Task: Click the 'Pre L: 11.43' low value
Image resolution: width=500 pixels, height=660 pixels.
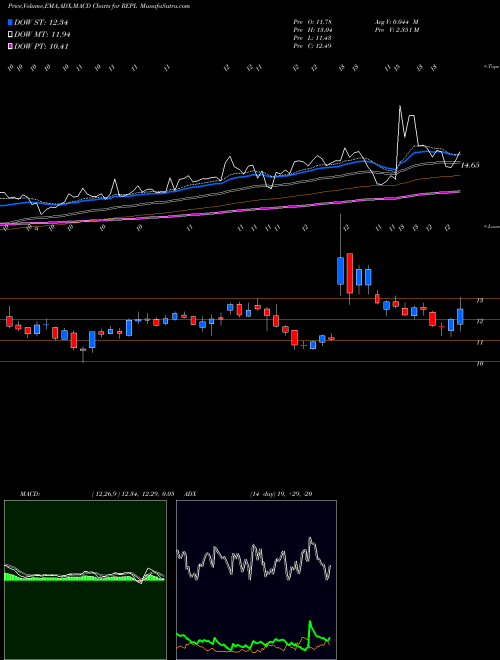Action: coord(312,38)
